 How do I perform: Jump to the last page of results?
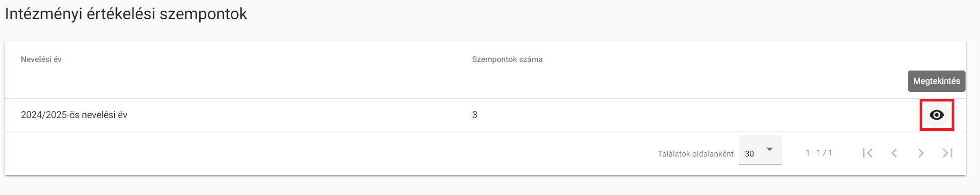pyautogui.click(x=947, y=153)
